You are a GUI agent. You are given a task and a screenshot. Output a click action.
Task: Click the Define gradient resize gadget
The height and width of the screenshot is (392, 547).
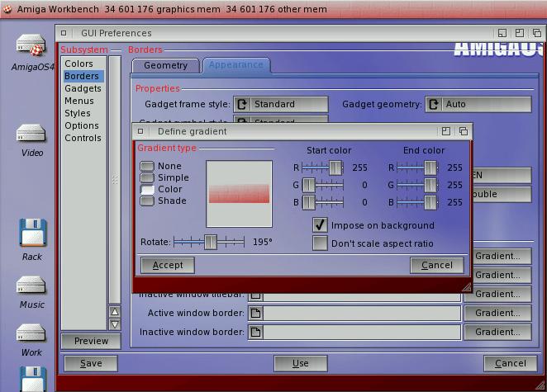tap(466, 286)
